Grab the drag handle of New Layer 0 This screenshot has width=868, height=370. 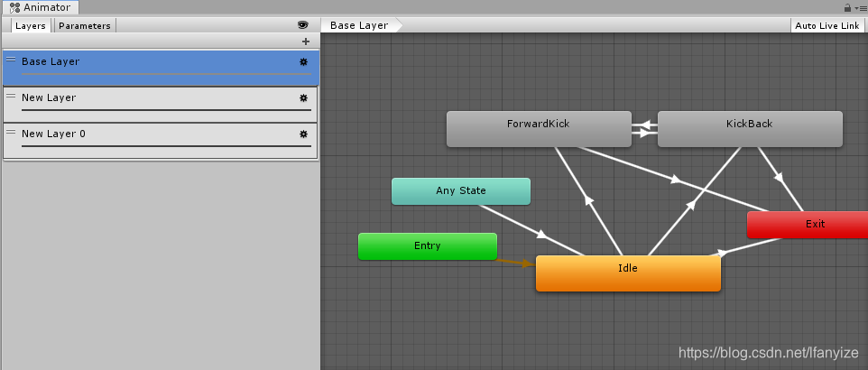point(11,132)
